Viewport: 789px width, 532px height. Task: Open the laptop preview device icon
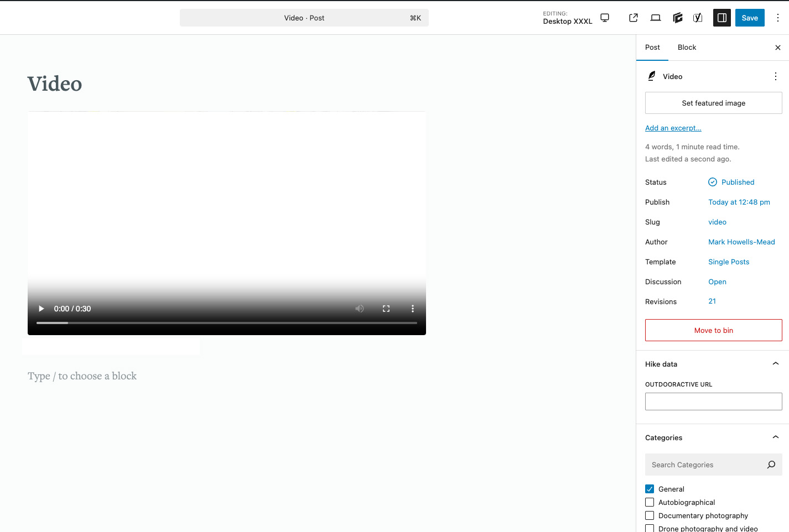[656, 18]
